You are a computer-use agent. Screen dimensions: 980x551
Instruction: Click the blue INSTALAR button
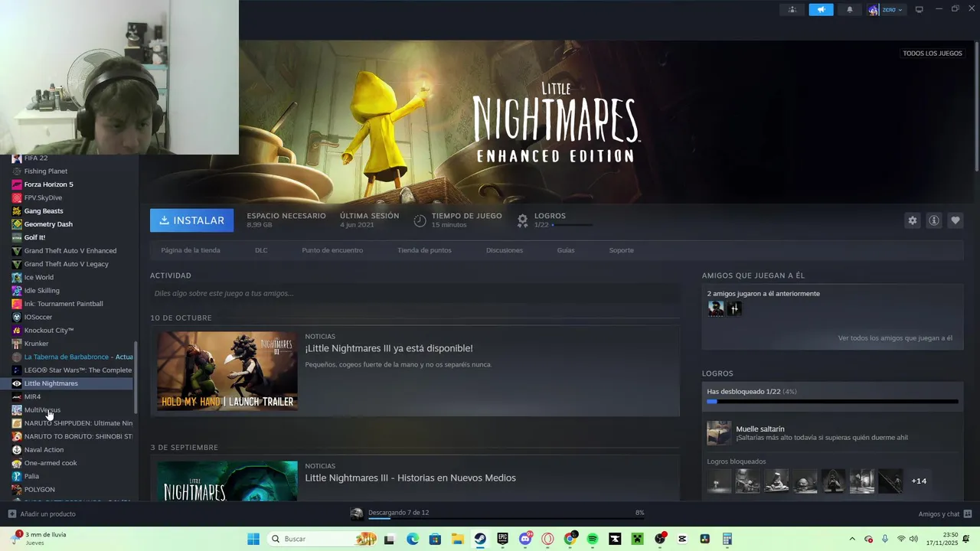[x=192, y=220]
